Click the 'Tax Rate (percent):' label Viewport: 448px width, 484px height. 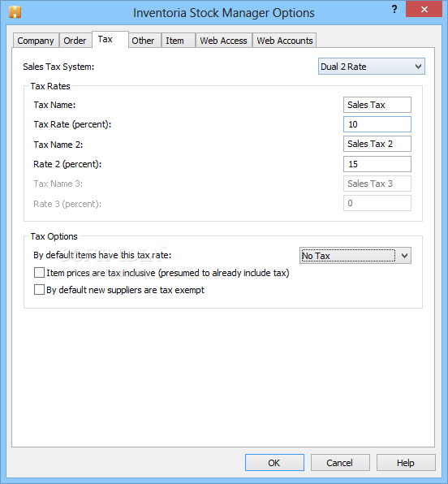(72, 124)
